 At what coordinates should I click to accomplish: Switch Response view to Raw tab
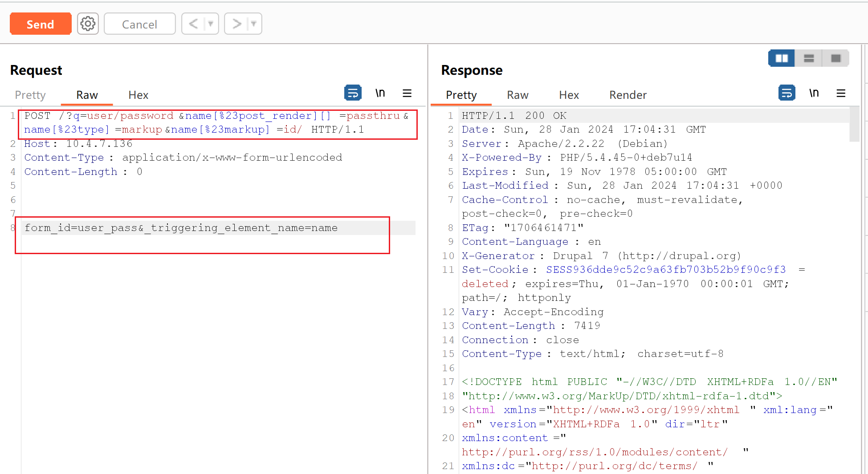click(518, 95)
